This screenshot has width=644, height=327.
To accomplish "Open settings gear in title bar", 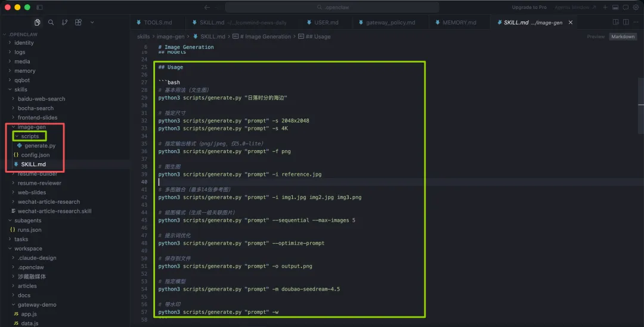I will [x=636, y=7].
